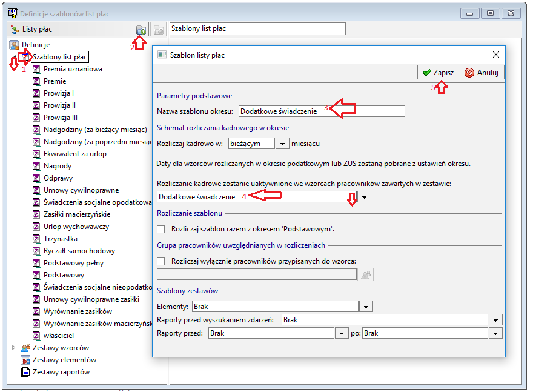Expand the Zestawy wzorców tree node
Viewport: 533px width, 392px height.
(13, 347)
